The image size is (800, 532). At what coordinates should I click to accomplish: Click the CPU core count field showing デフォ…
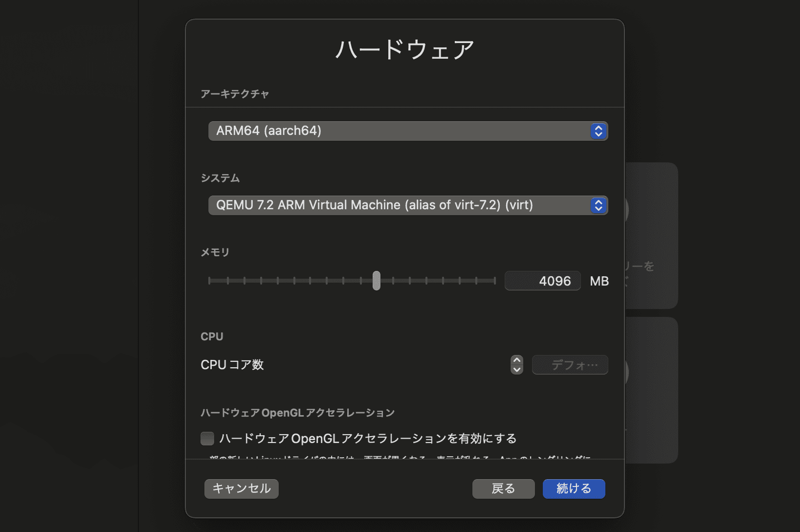pos(570,365)
